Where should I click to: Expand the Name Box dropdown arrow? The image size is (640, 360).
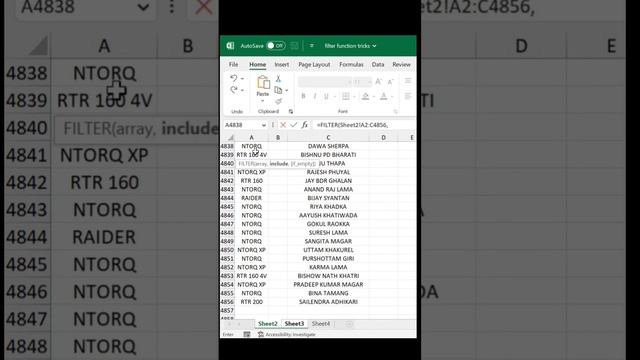coord(264,125)
